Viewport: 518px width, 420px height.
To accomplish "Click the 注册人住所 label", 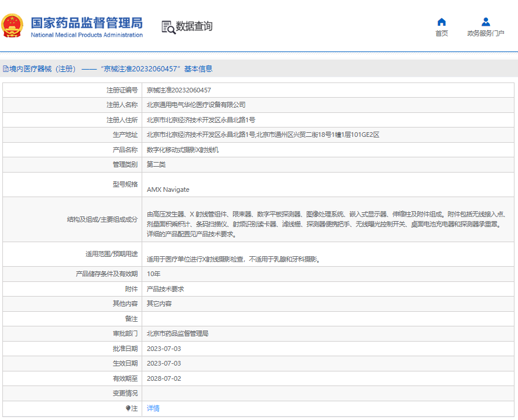I will tap(122, 120).
